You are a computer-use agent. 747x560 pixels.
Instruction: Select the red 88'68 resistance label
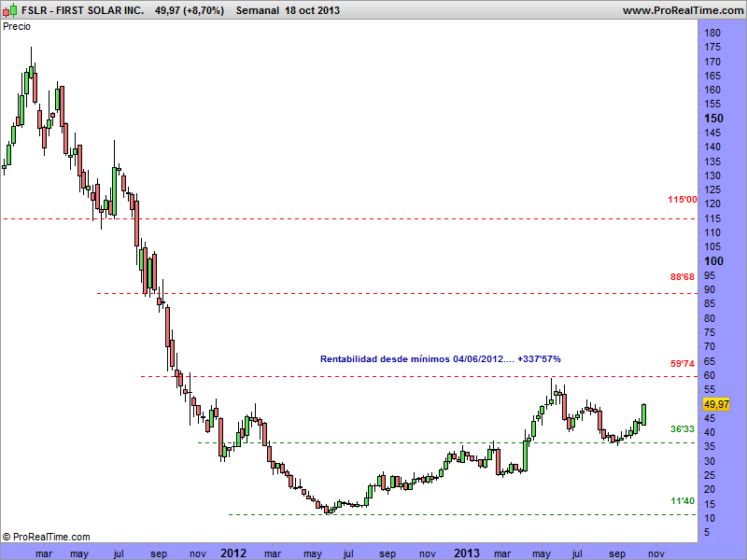(683, 276)
